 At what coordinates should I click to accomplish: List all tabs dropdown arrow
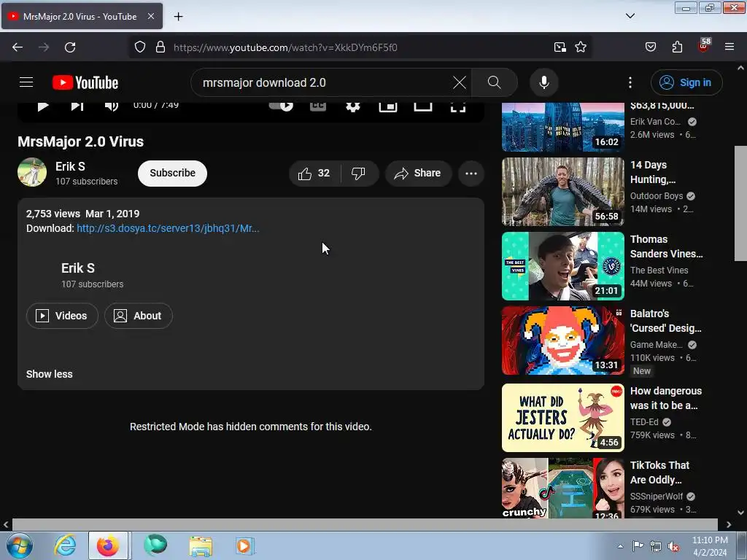coord(630,16)
